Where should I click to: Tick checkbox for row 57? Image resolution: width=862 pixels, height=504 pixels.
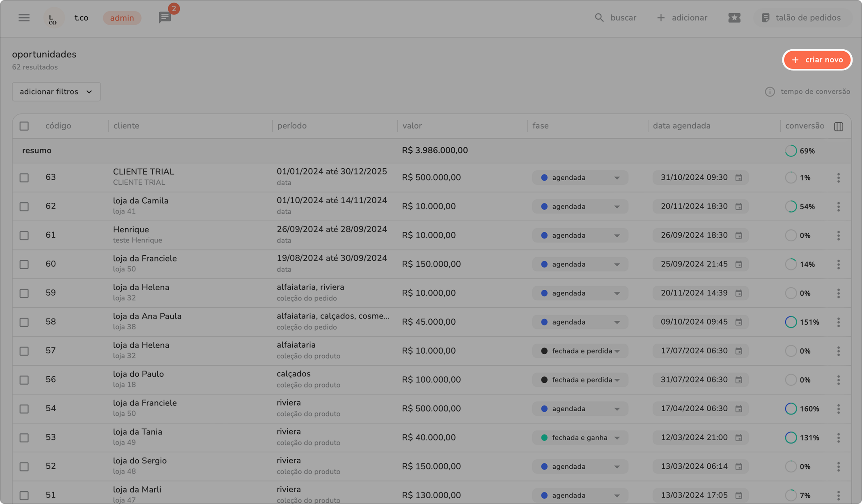(x=24, y=351)
